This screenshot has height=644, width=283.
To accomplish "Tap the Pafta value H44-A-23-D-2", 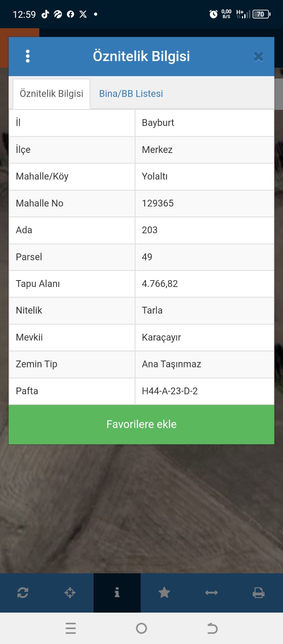I will tap(170, 391).
